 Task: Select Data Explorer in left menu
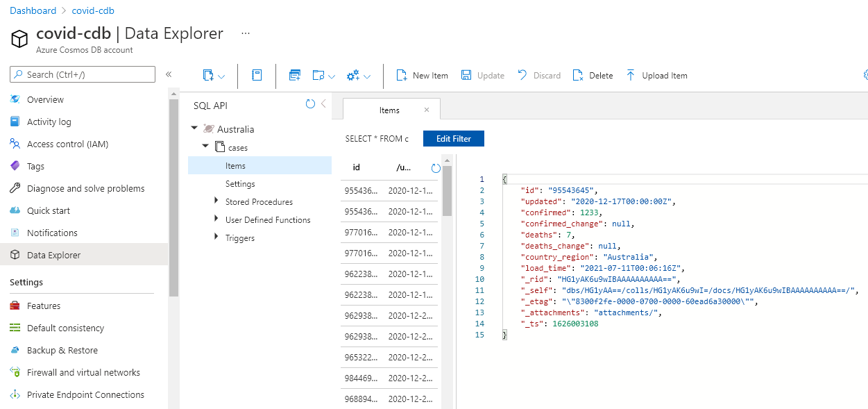click(84, 255)
